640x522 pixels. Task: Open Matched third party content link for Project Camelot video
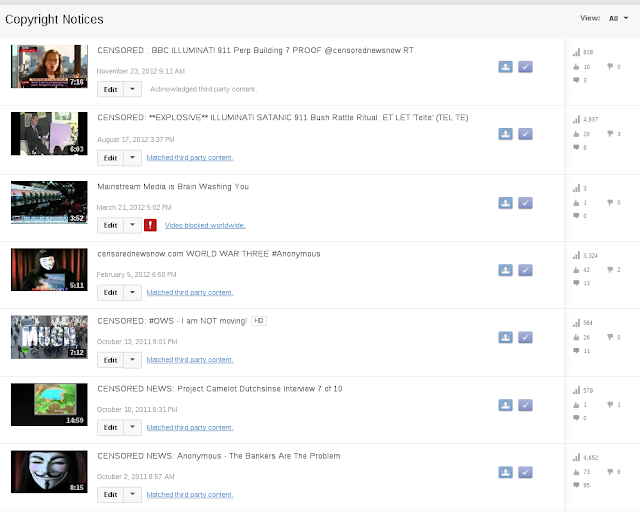click(190, 427)
